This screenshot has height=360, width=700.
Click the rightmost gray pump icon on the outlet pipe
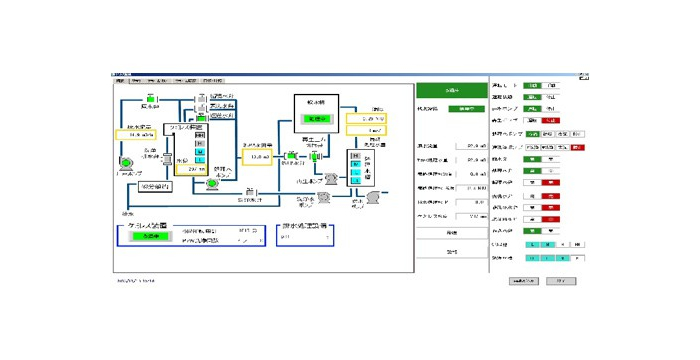pos(372,197)
